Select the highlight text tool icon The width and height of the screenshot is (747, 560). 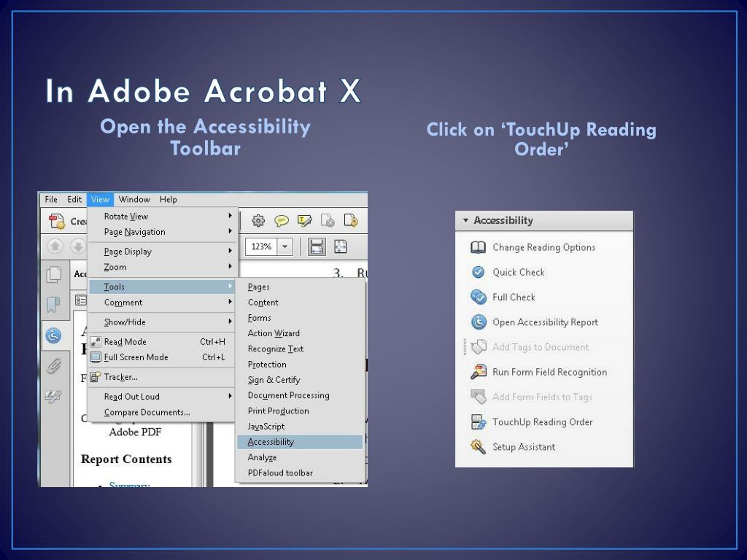(x=305, y=220)
